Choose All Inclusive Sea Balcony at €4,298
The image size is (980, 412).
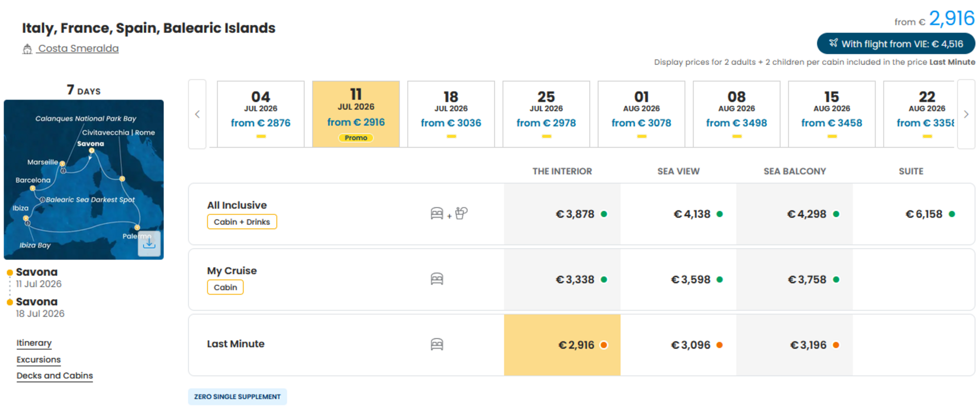click(795, 214)
